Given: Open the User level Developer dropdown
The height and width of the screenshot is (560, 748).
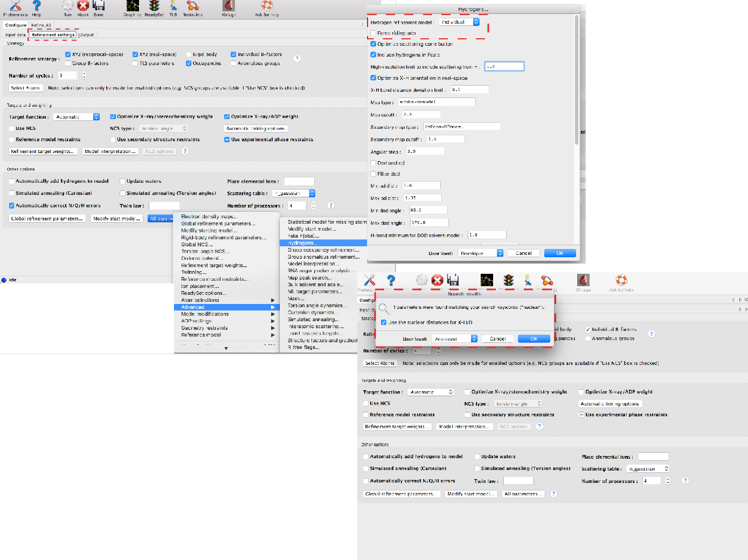Looking at the screenshot, I should [480, 253].
